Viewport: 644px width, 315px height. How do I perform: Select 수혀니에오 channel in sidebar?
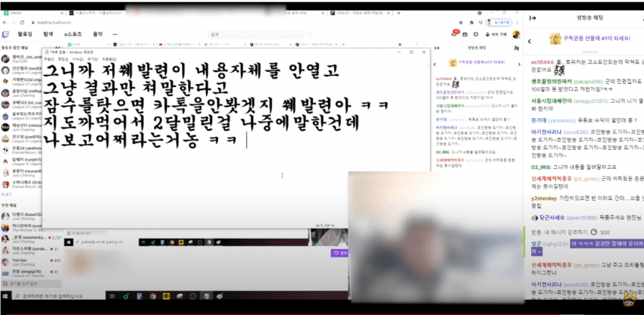click(x=21, y=185)
